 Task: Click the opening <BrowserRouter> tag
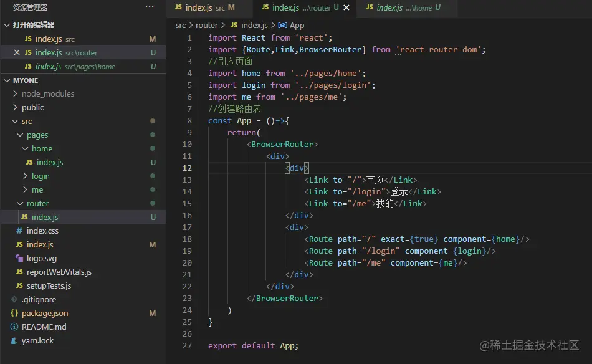(282, 144)
